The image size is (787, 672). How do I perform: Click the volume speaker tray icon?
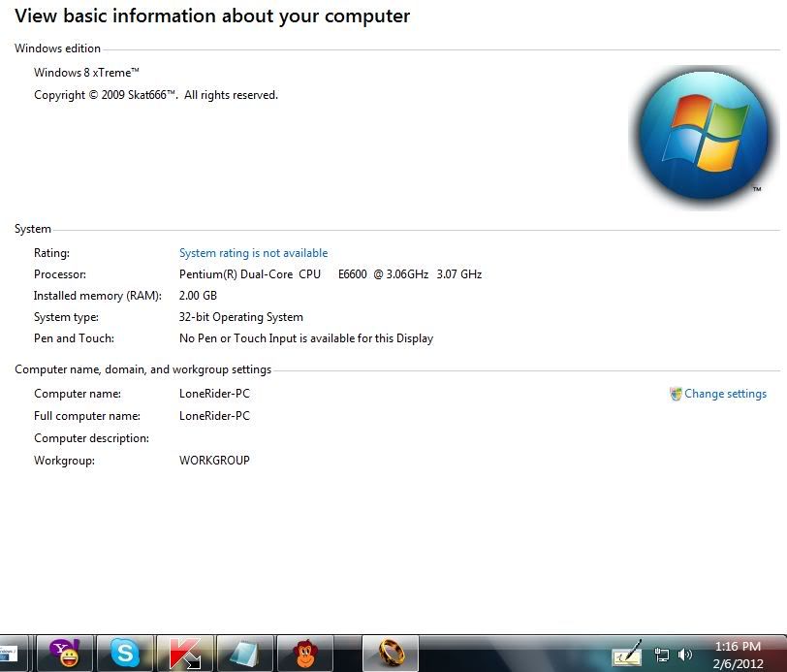(685, 655)
